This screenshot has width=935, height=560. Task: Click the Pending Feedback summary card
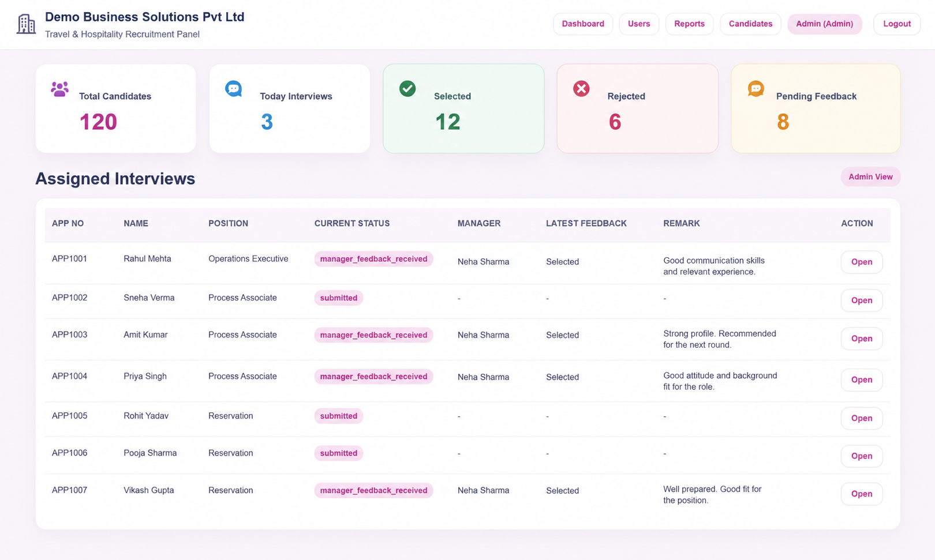(x=816, y=108)
